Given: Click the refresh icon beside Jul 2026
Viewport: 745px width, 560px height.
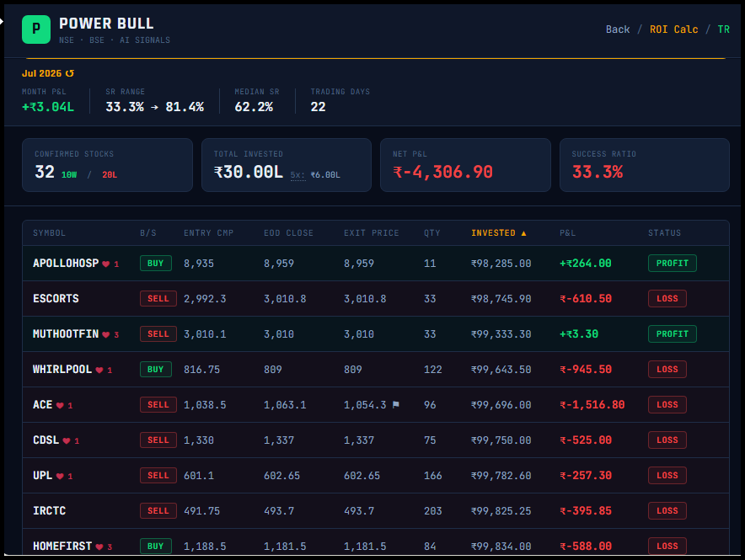Looking at the screenshot, I should [x=70, y=73].
